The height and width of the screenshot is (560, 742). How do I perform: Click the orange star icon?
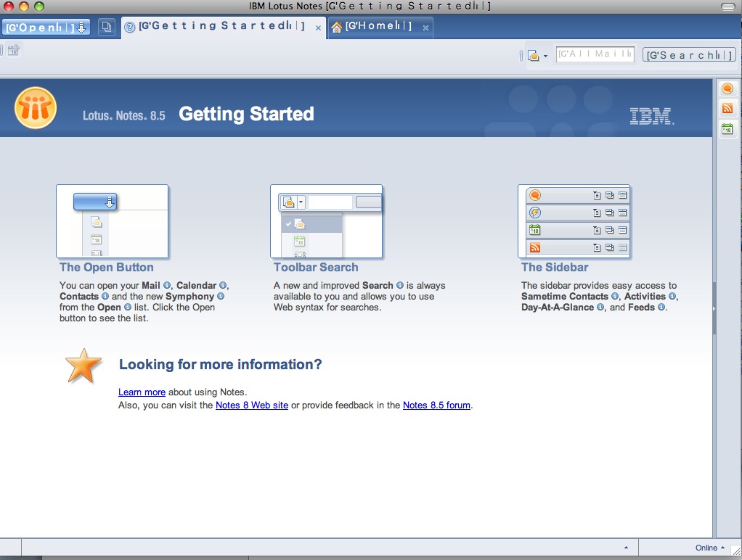83,366
